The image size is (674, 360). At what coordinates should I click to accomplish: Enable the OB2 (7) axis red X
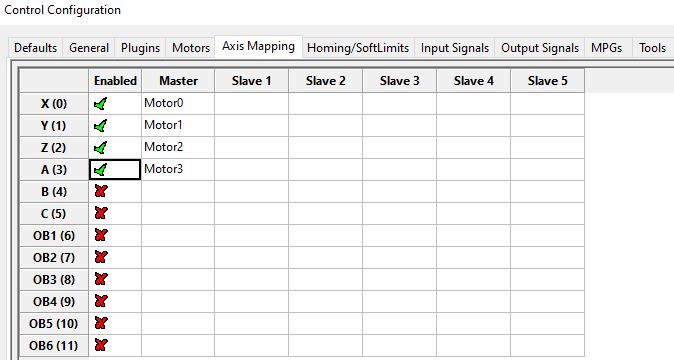pos(101,257)
